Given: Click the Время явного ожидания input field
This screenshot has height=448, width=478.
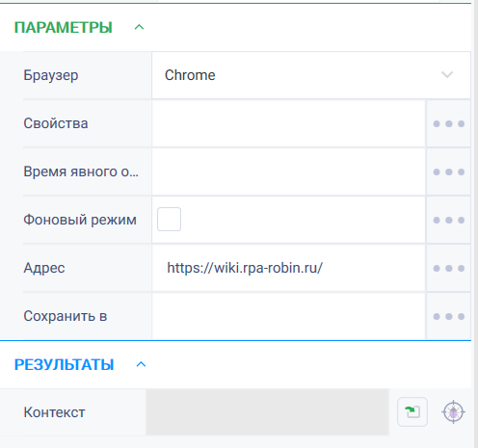Looking at the screenshot, I should coord(289,171).
